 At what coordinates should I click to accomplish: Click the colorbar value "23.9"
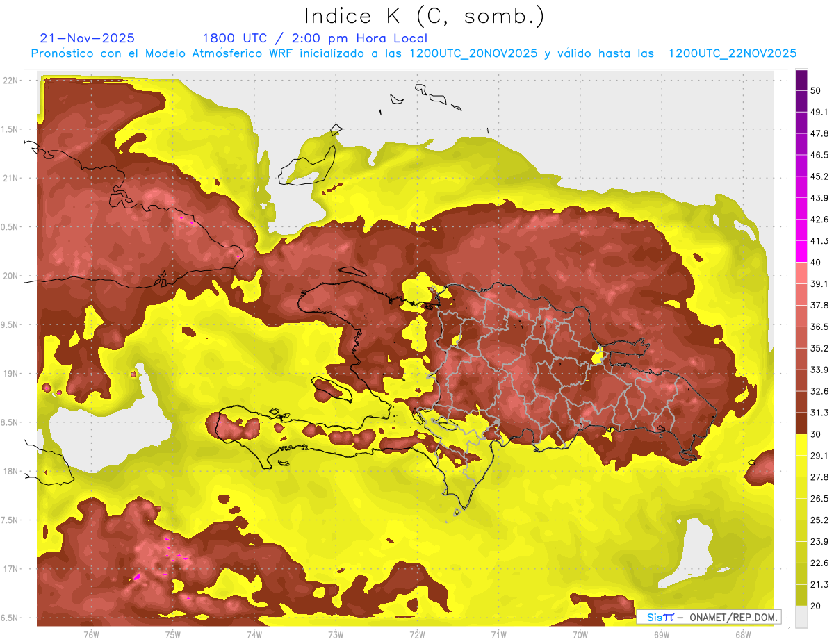tap(819, 542)
